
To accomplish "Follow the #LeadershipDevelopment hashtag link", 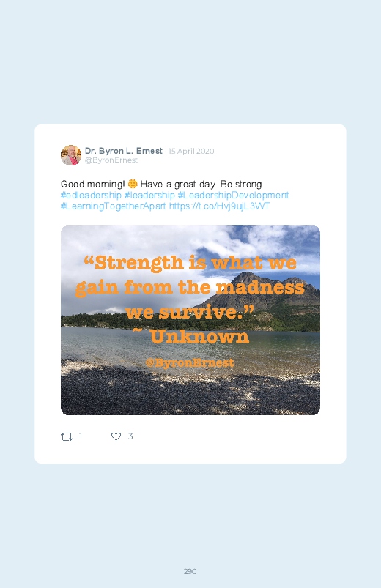I will [233, 196].
